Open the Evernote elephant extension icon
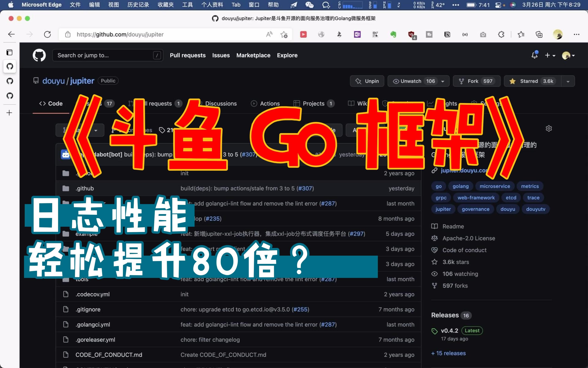This screenshot has height=368, width=588. [x=393, y=34]
